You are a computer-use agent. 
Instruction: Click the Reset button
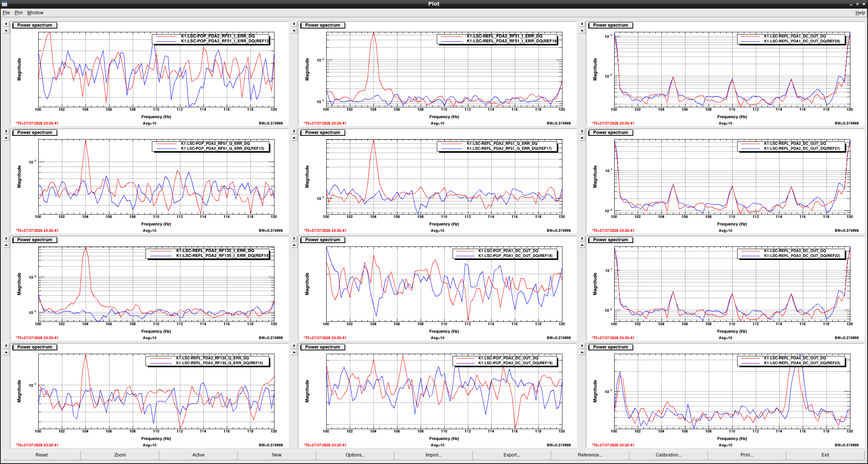[42, 455]
